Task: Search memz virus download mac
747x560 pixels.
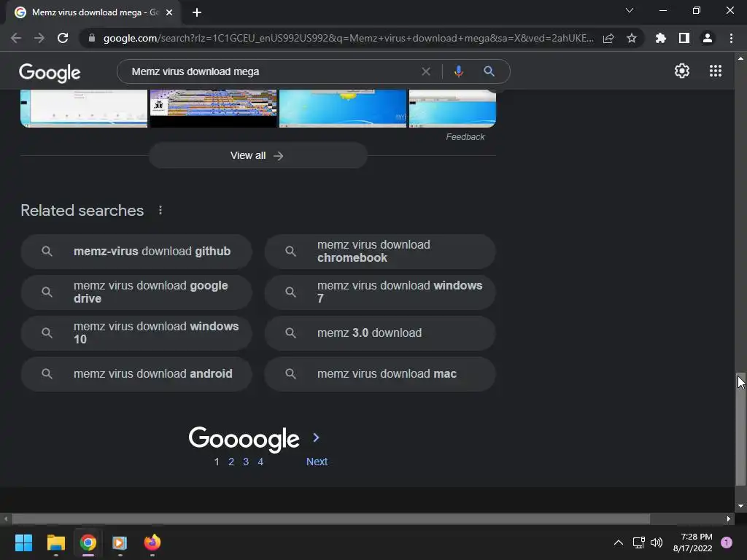Action: click(379, 374)
